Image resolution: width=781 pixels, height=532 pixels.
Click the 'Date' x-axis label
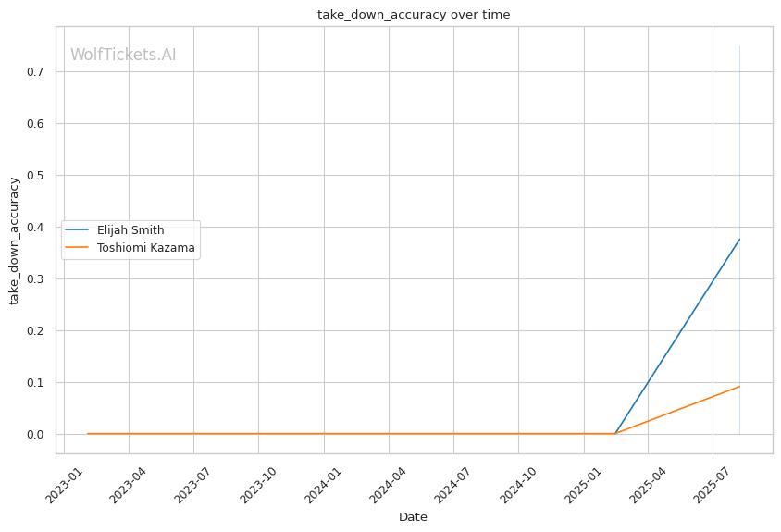click(x=413, y=517)
